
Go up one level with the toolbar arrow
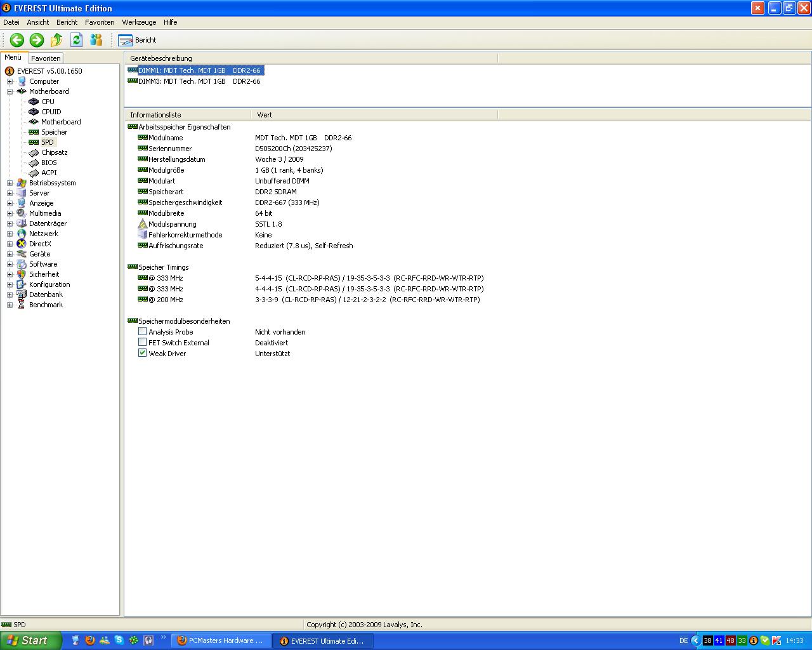(56, 40)
